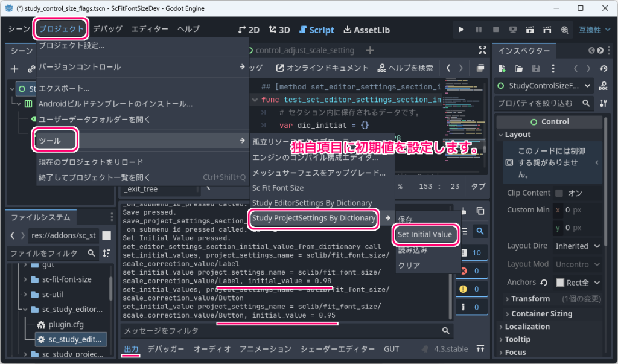Switch to the 3D workspace
Screen dimensions: 618x364
pos(278,29)
